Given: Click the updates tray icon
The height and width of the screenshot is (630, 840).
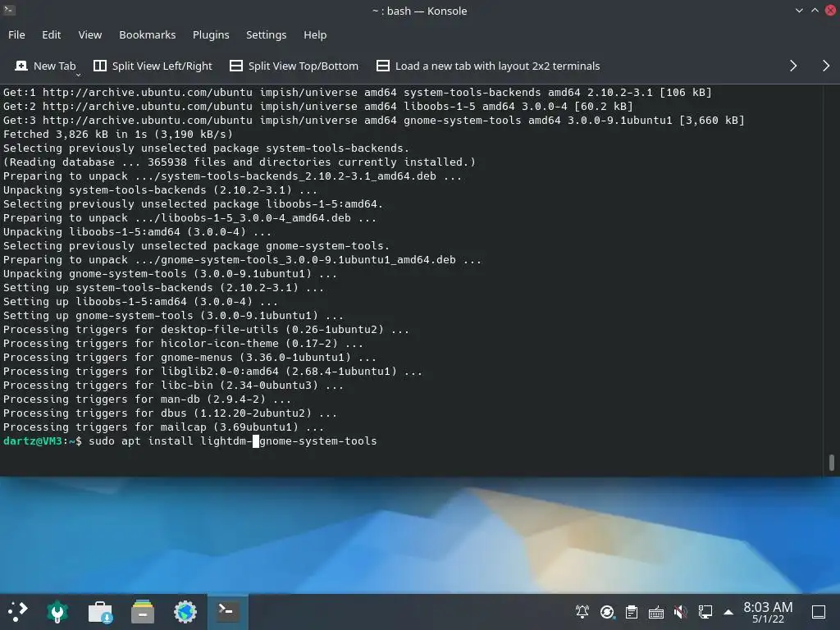Looking at the screenshot, I should (x=607, y=612).
